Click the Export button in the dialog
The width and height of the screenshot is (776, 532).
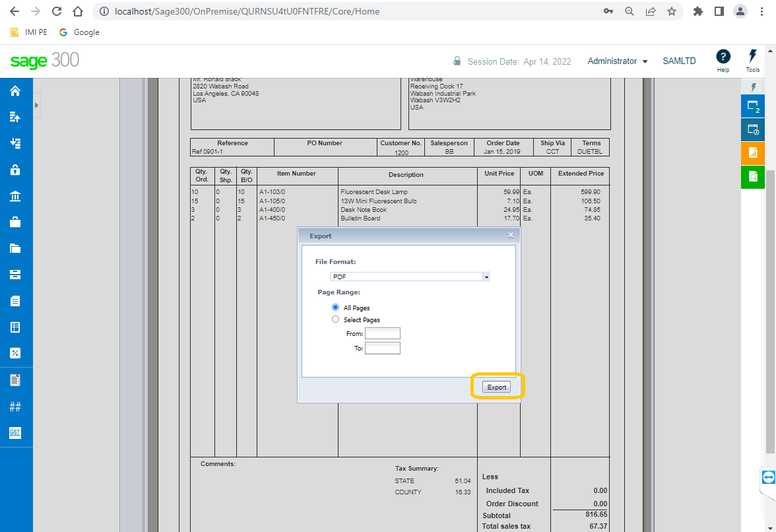496,387
